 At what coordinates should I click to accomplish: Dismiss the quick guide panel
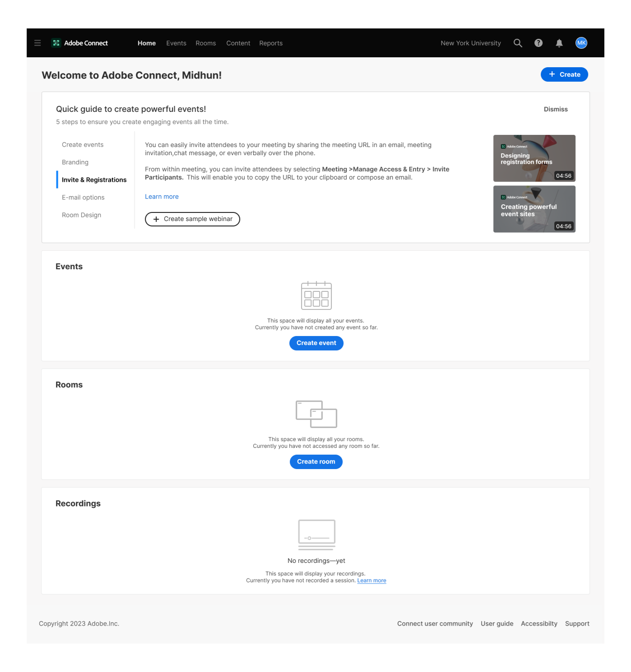click(556, 109)
